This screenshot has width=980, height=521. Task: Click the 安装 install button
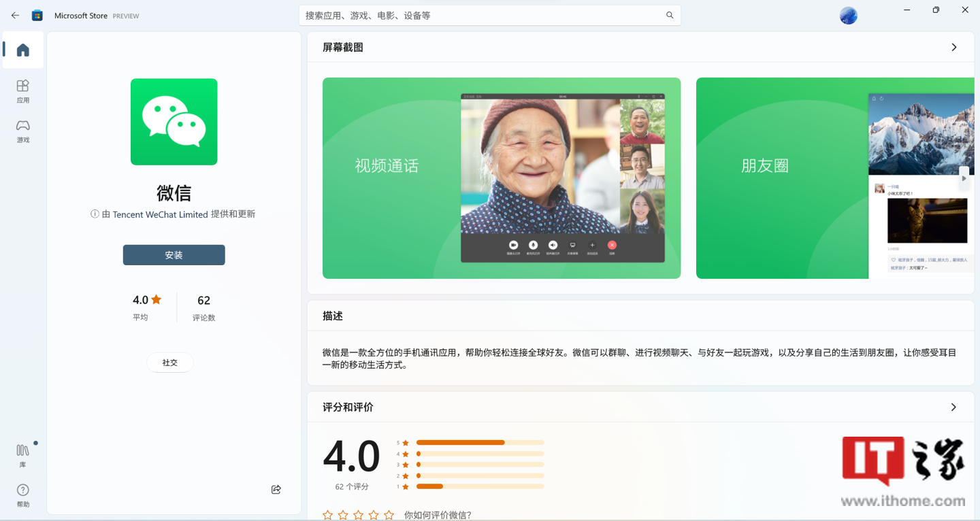pyautogui.click(x=174, y=255)
